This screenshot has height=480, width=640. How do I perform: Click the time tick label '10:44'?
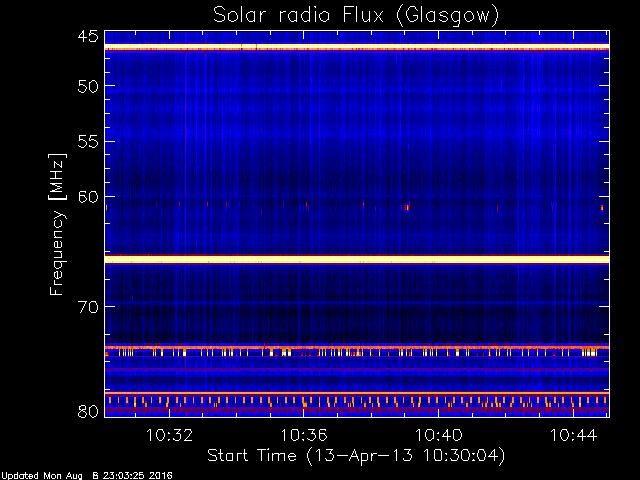pos(573,435)
